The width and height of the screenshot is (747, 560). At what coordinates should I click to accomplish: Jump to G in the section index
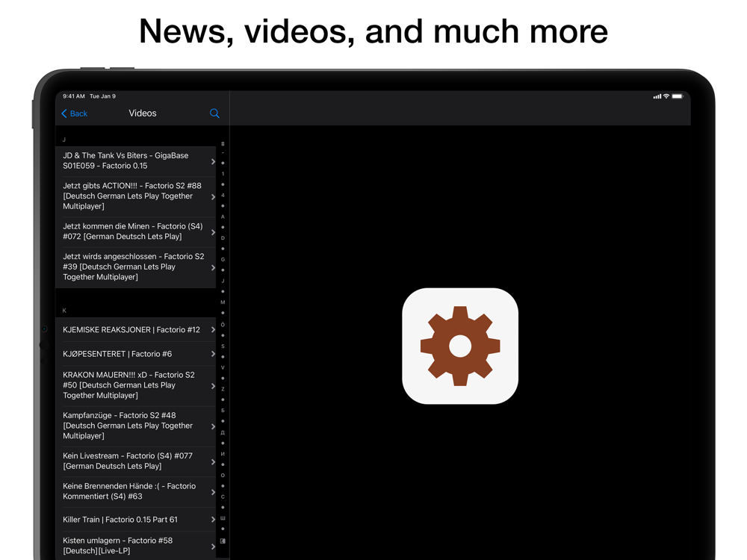point(223,260)
